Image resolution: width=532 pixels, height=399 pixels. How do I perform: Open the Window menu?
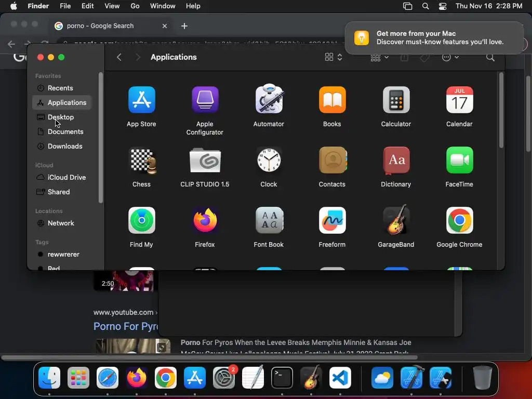[163, 6]
